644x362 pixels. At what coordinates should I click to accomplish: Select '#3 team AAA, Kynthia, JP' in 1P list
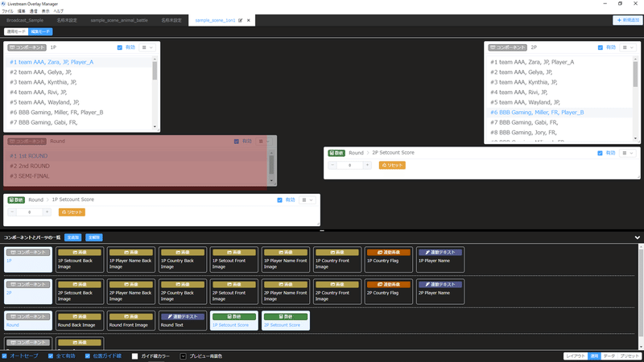(x=80, y=82)
